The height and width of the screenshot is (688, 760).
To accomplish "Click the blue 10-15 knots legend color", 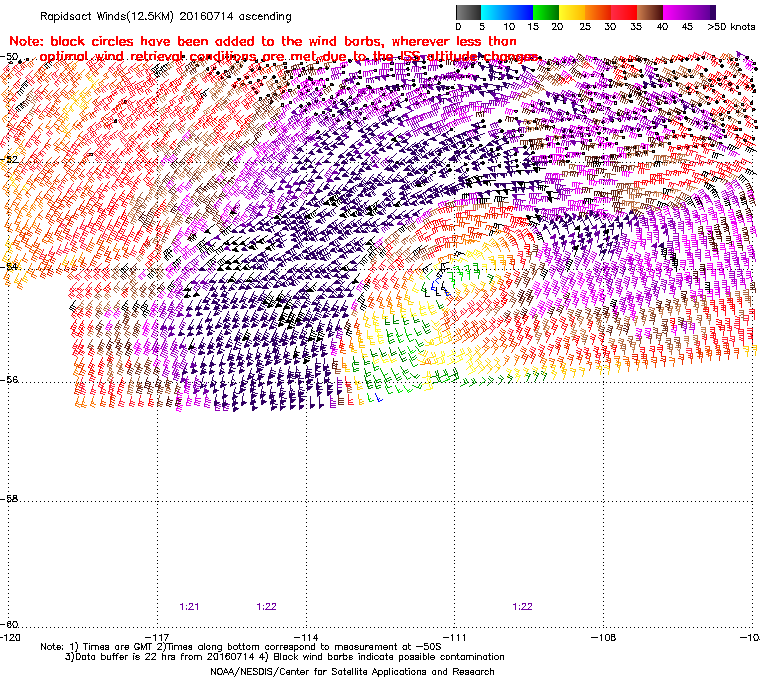I will pos(520,12).
